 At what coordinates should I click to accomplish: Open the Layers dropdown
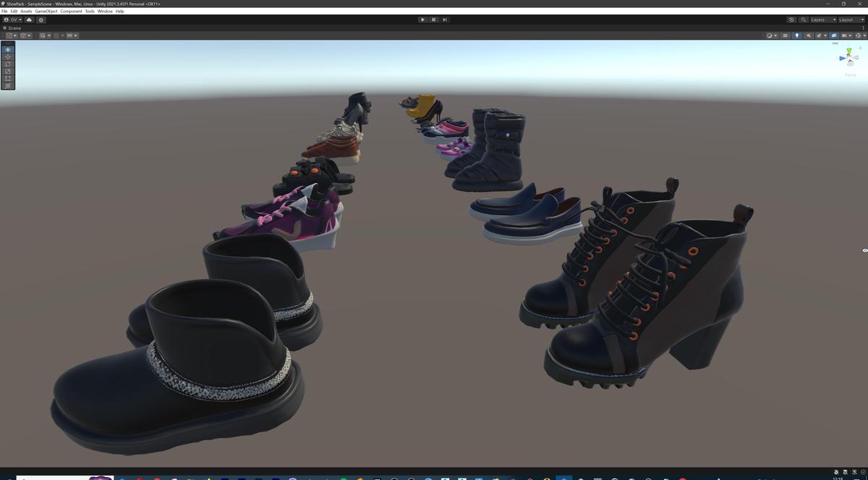824,20
